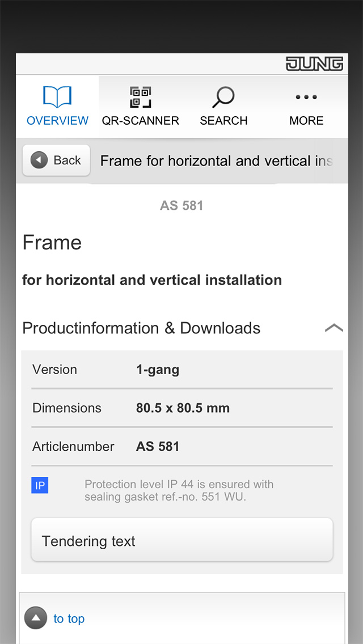
Task: Tap the blue IP protection badge
Action: click(40, 485)
